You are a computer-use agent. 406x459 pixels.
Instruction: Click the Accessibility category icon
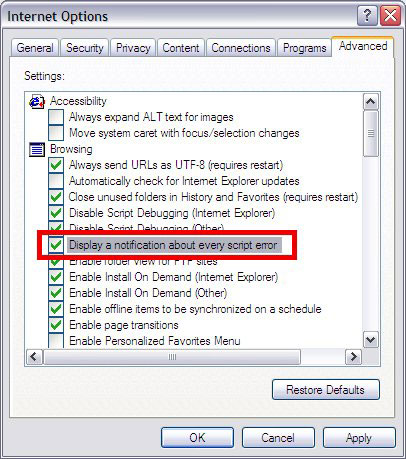(x=37, y=101)
